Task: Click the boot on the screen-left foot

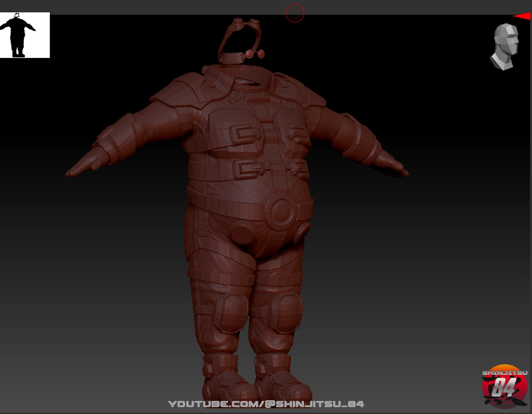Action: (226, 381)
